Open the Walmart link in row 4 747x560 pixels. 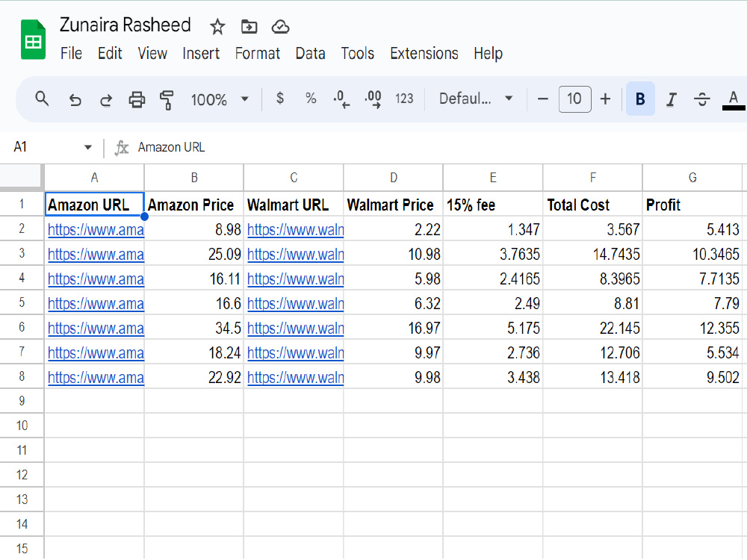pos(295,279)
